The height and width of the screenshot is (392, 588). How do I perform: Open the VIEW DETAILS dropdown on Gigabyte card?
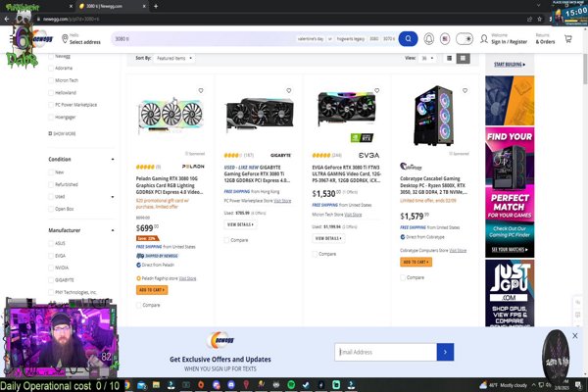[240, 224]
